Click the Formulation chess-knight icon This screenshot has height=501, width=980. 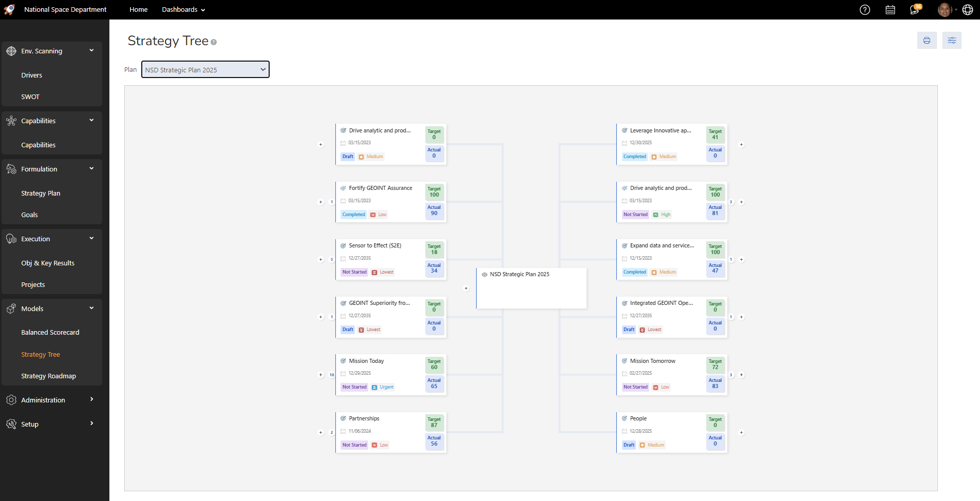pos(11,168)
